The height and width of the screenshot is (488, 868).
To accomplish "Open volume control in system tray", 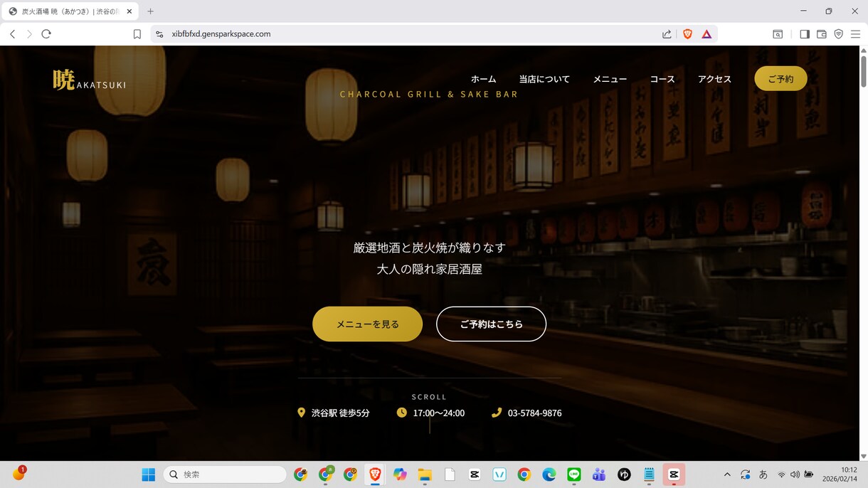I will [795, 474].
